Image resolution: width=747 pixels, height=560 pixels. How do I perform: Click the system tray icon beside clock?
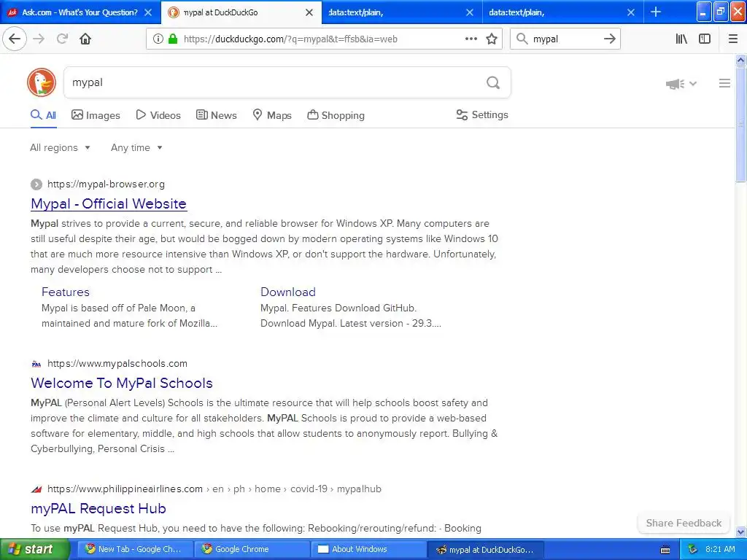click(x=693, y=550)
